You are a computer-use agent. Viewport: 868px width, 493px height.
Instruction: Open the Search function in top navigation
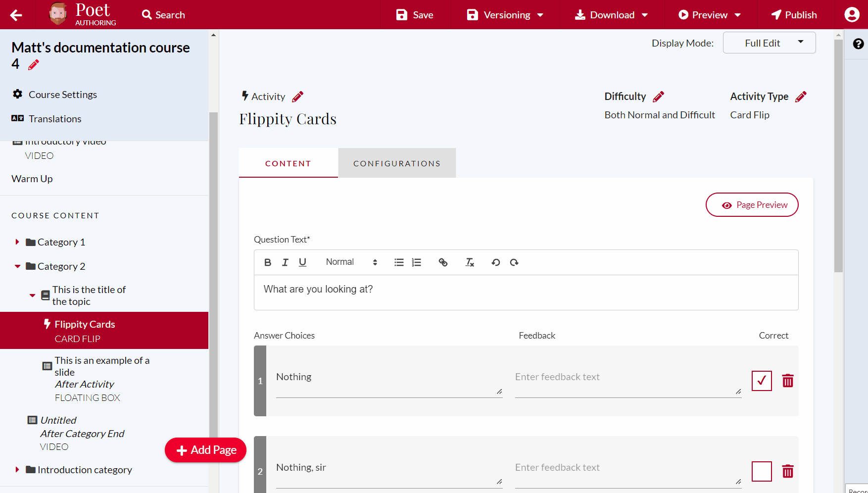click(163, 14)
